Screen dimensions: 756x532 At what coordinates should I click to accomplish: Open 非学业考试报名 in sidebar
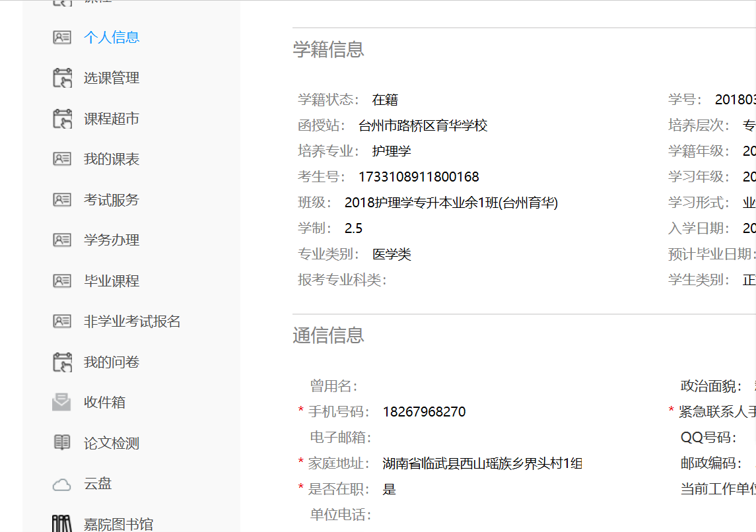pos(132,321)
